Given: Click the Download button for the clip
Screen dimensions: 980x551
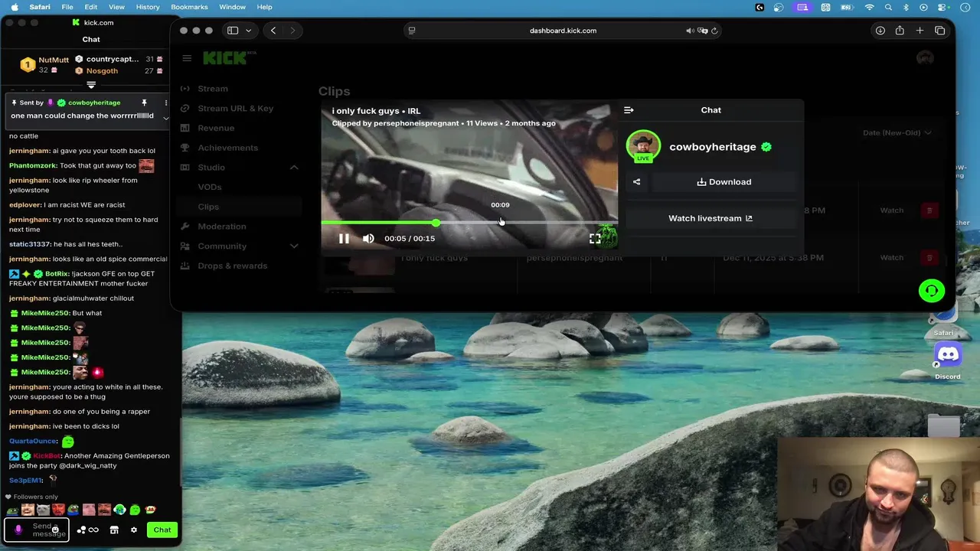Looking at the screenshot, I should (724, 182).
